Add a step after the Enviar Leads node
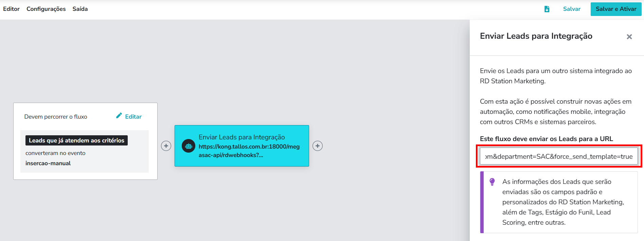644x241 pixels. (x=318, y=146)
